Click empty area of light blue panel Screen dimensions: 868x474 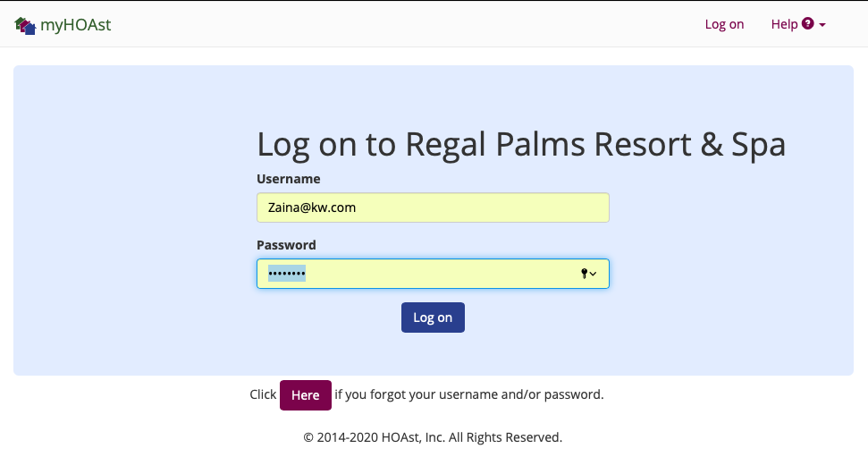point(133,222)
